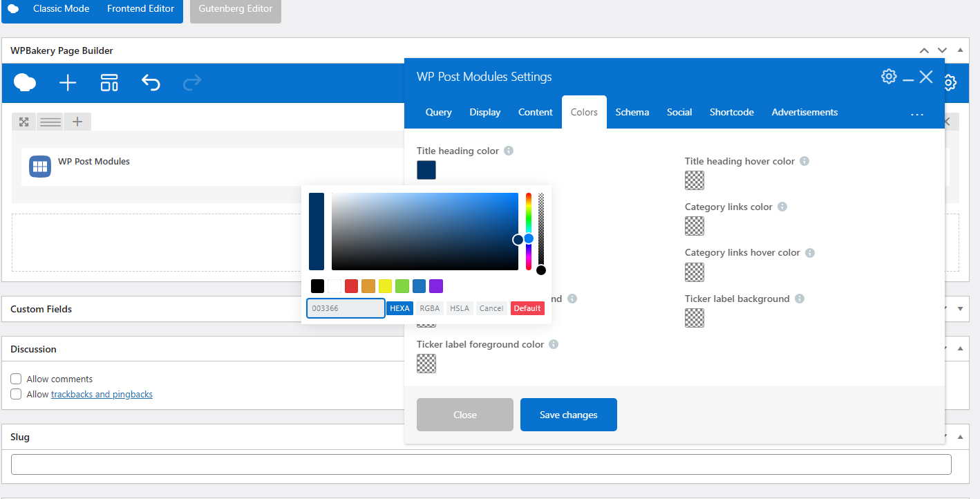This screenshot has width=980, height=499.
Task: Switch to the Display tab
Action: point(485,112)
